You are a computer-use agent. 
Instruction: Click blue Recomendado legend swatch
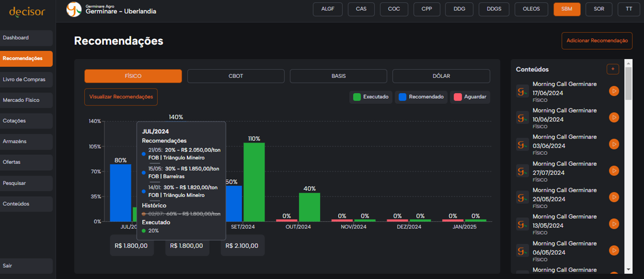click(x=403, y=97)
